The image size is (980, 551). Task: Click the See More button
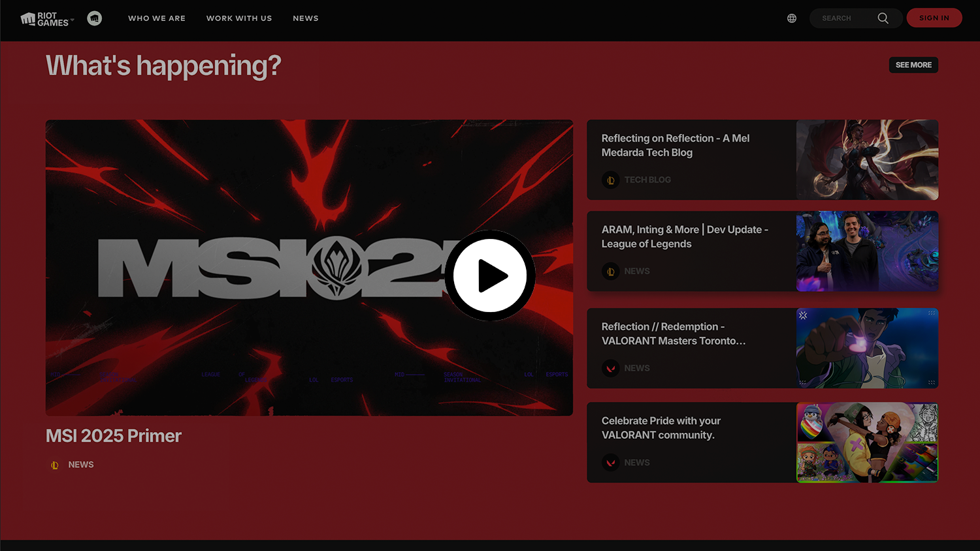tap(913, 65)
